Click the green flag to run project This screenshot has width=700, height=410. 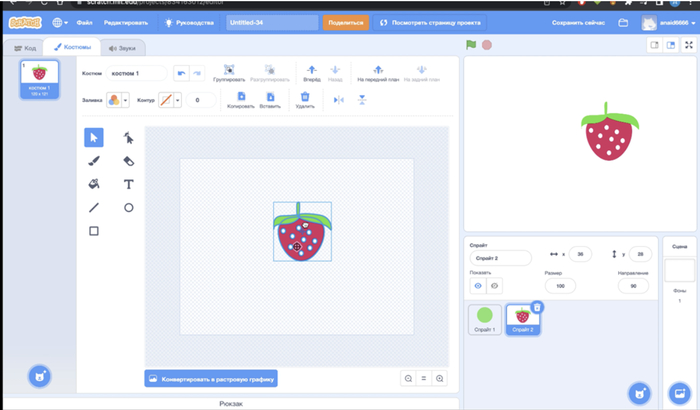coord(470,45)
